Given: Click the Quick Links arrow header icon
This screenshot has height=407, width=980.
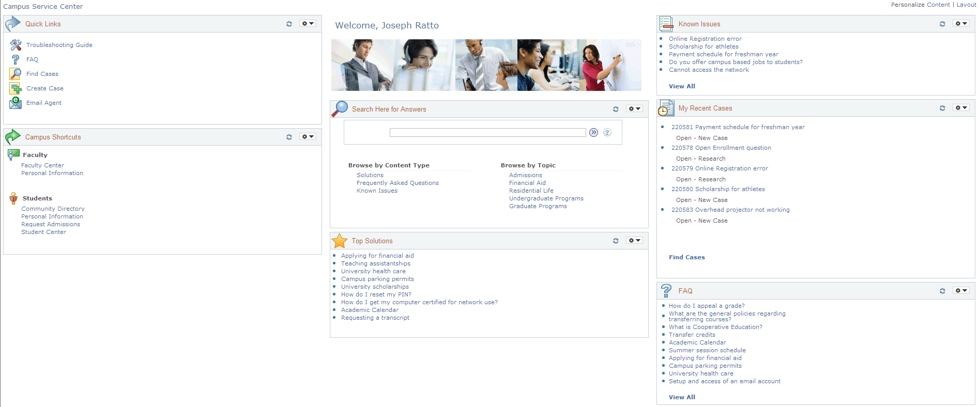Looking at the screenshot, I should (13, 24).
